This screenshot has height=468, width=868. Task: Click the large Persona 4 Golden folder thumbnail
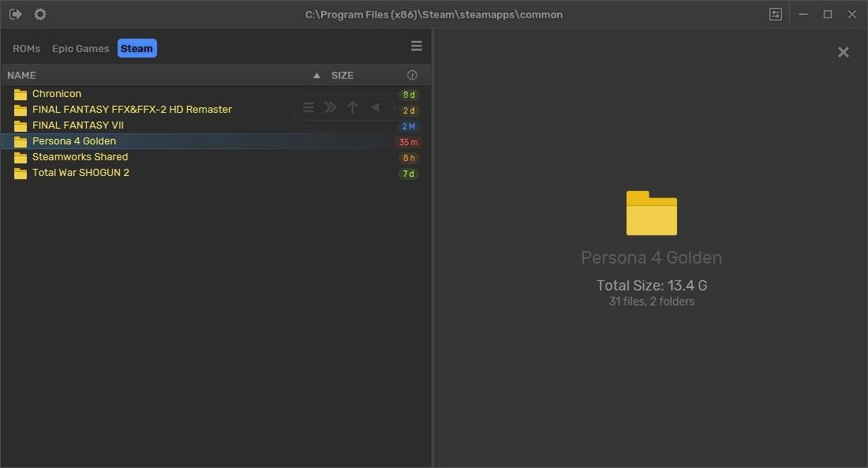pyautogui.click(x=651, y=212)
